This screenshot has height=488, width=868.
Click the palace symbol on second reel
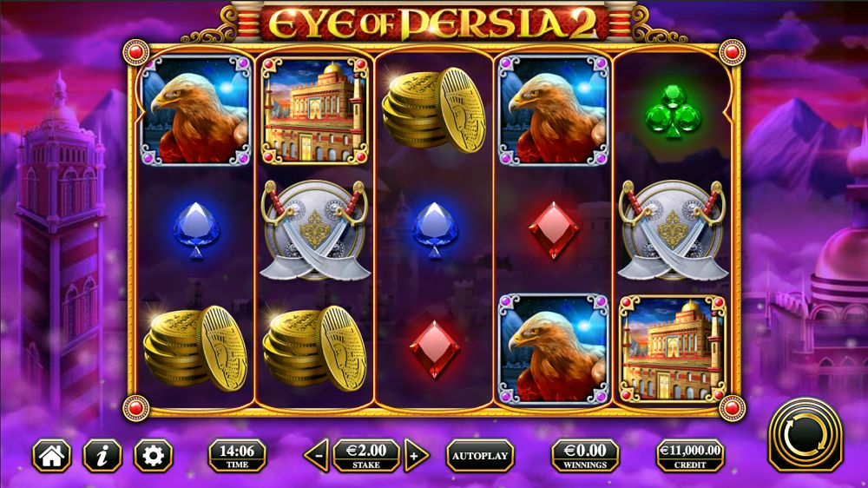[x=315, y=111]
